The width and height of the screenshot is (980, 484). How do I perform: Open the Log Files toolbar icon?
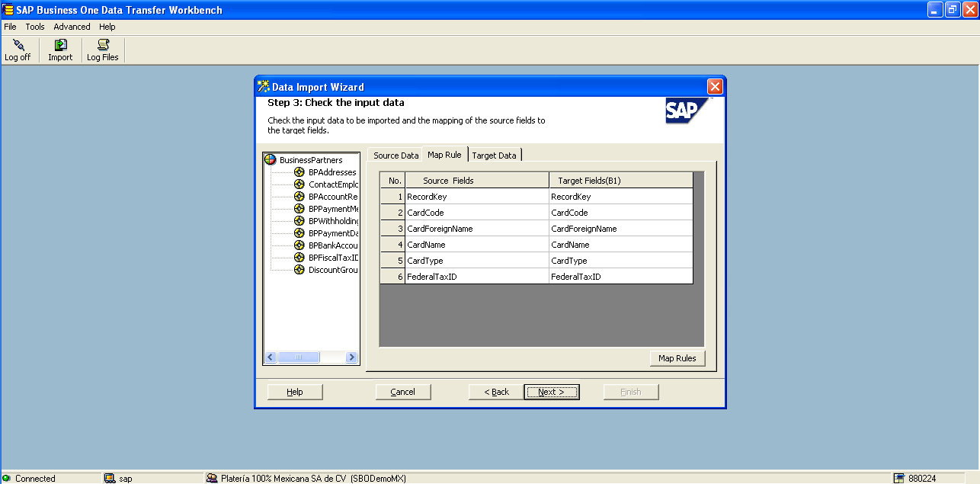point(102,50)
